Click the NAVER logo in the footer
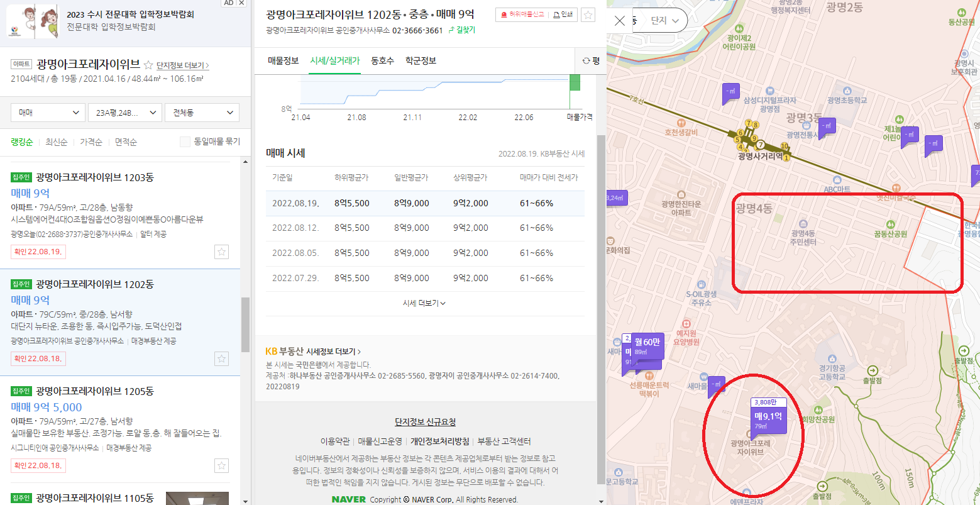Screen dimensions: 980x505 pos(349,499)
